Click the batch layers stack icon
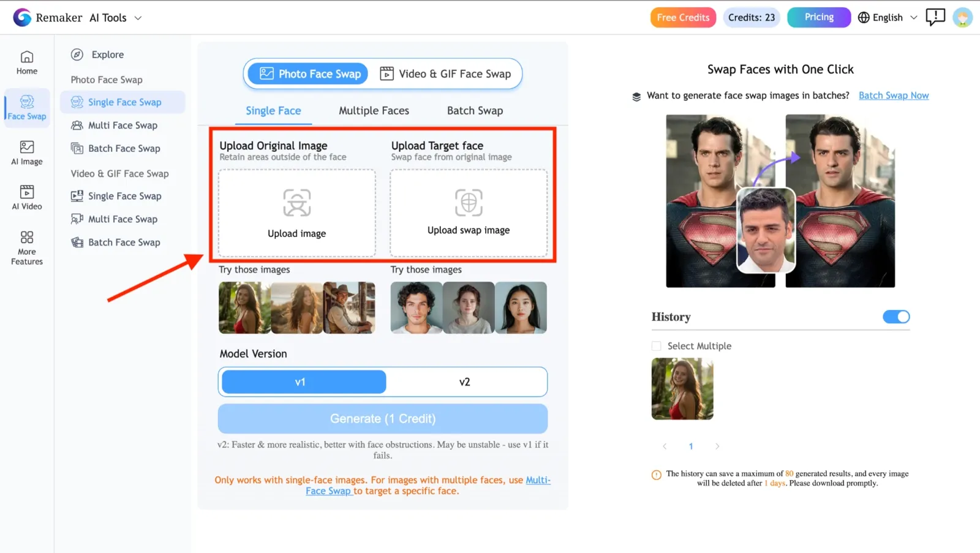980x553 pixels. [x=636, y=96]
